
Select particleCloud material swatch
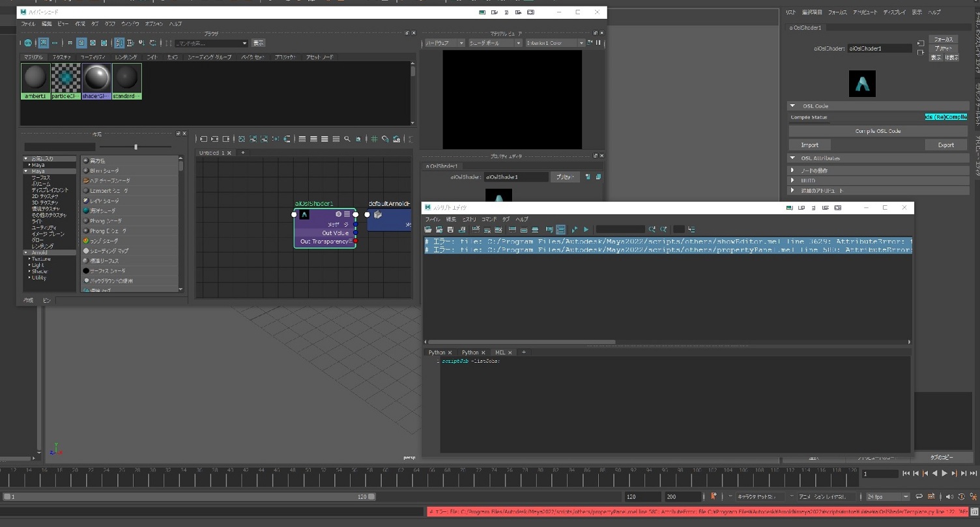coord(66,81)
